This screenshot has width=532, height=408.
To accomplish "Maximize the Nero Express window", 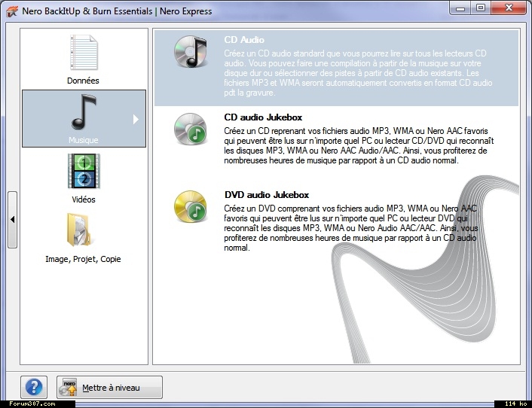I will [x=481, y=8].
